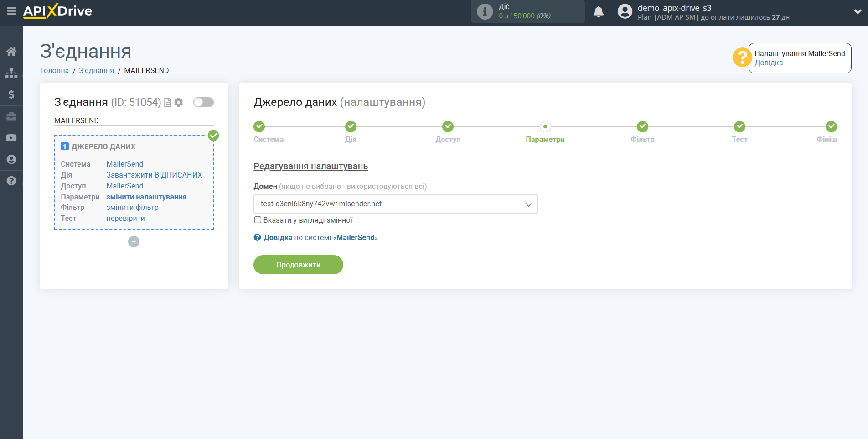Open the billing dollar sidebar icon

point(11,94)
